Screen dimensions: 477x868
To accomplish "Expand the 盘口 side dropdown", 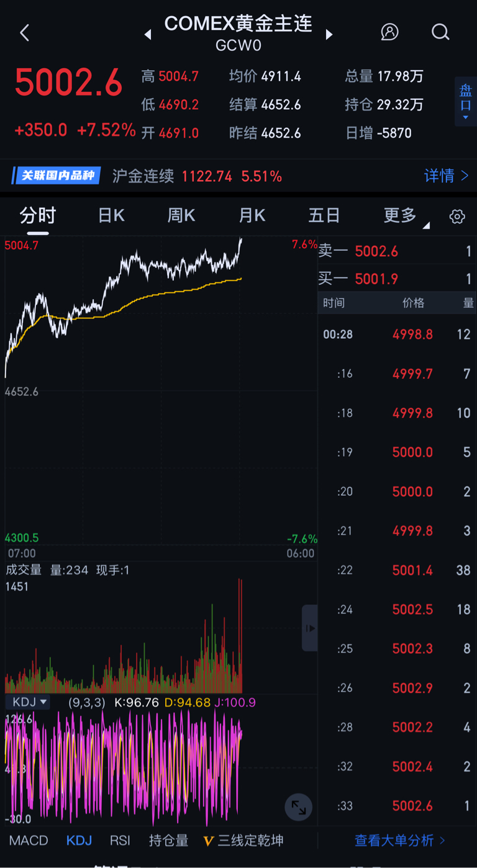I will 466,102.
